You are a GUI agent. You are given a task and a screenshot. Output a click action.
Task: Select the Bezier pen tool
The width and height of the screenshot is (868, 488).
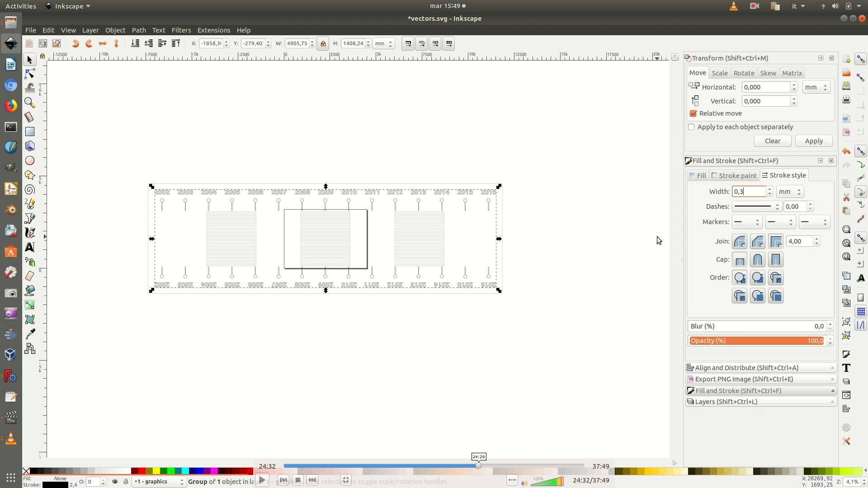tap(30, 218)
